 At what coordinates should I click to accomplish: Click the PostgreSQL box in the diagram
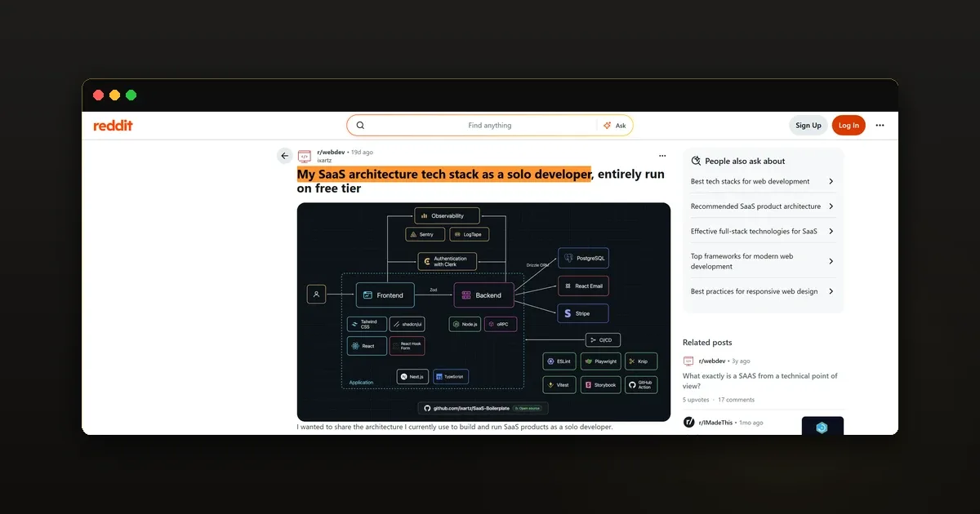click(583, 259)
